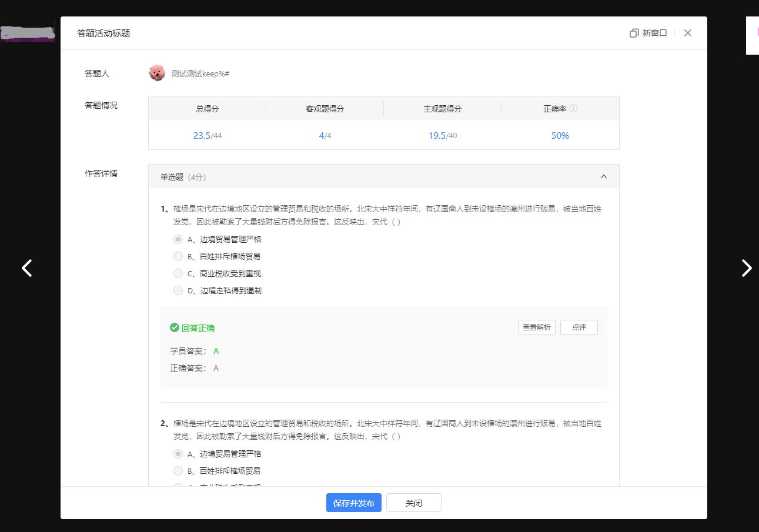Screen dimensions: 759x532
Task: Select option C 商业税收受到重视 in question 1
Action: tap(178, 273)
